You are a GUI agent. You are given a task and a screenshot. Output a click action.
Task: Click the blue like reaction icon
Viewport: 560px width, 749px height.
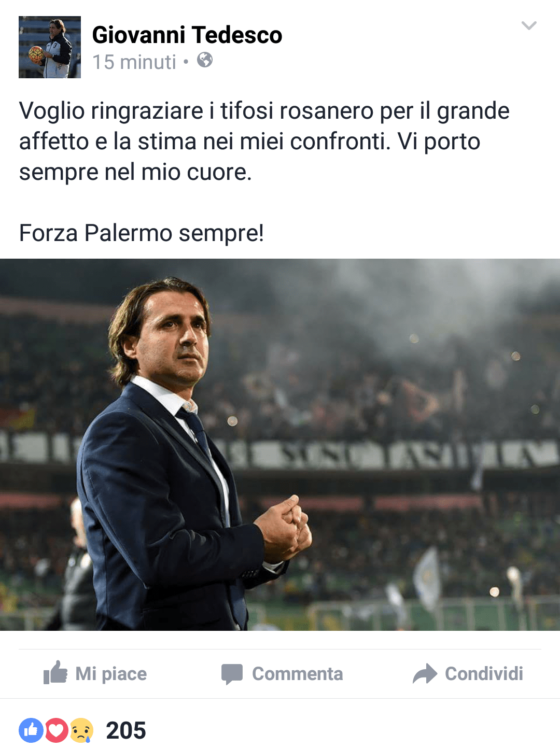(31, 730)
